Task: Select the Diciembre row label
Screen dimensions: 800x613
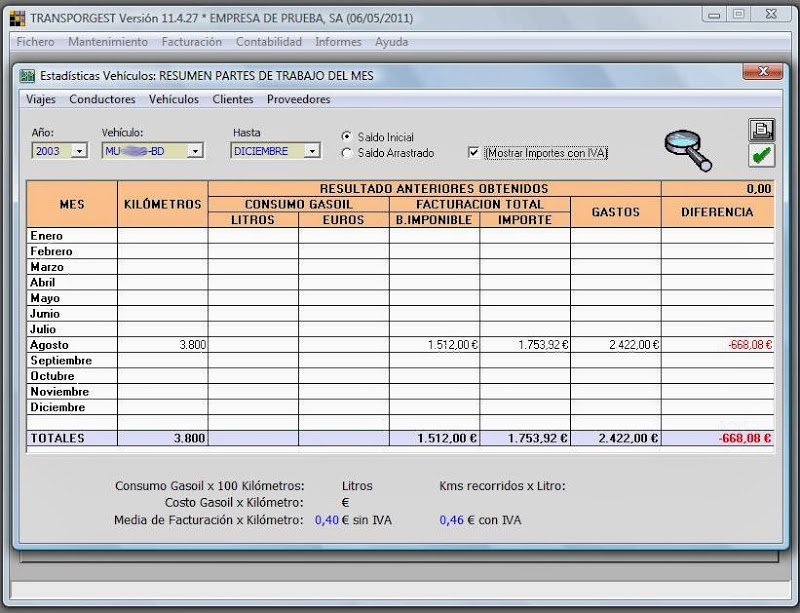Action: click(x=58, y=407)
